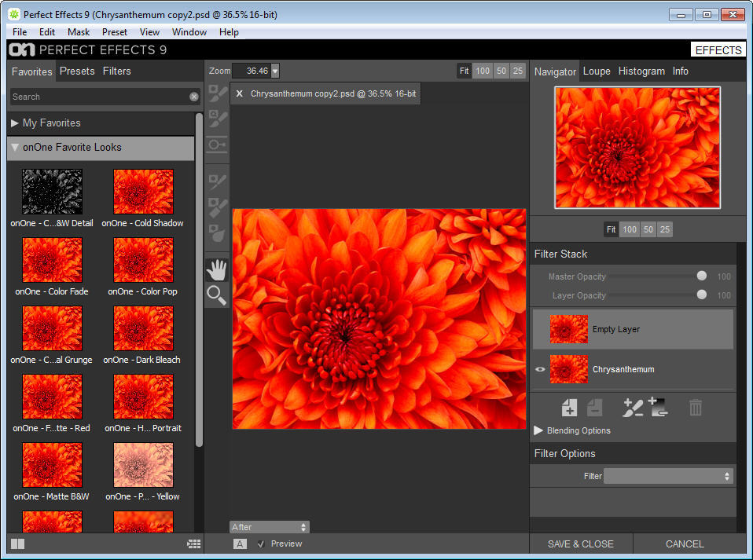The image size is (753, 560).
Task: Clear the search field with X icon
Action: (x=194, y=97)
